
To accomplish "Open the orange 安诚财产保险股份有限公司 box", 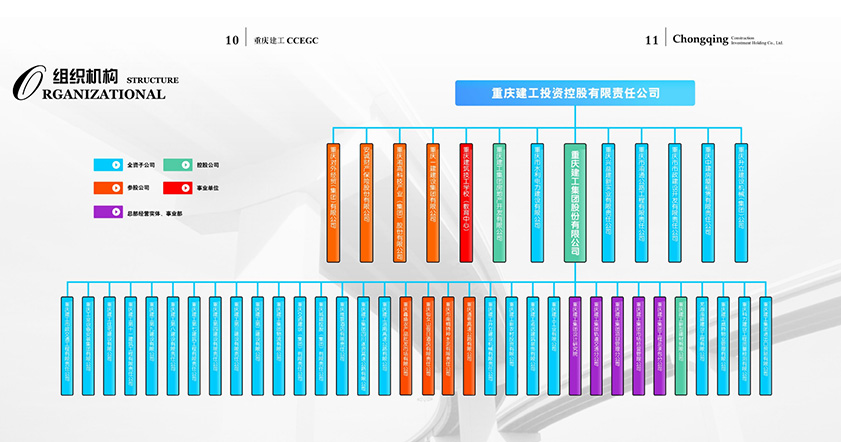I will [x=366, y=203].
